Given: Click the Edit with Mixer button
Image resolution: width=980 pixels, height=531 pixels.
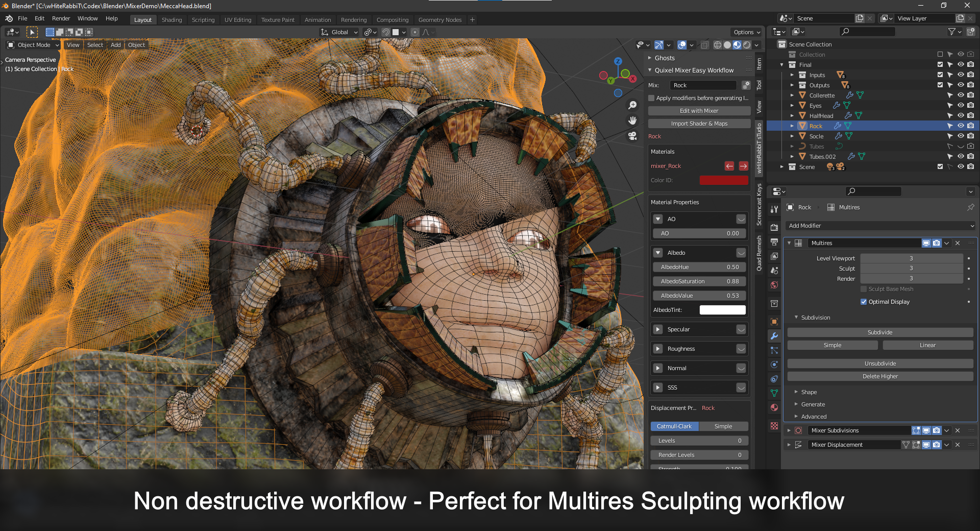Looking at the screenshot, I should 699,110.
